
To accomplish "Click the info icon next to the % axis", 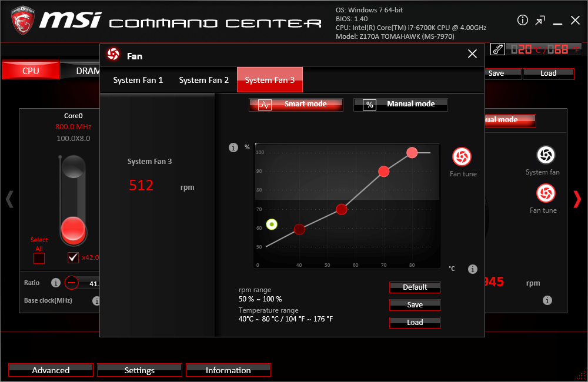I will 233,148.
